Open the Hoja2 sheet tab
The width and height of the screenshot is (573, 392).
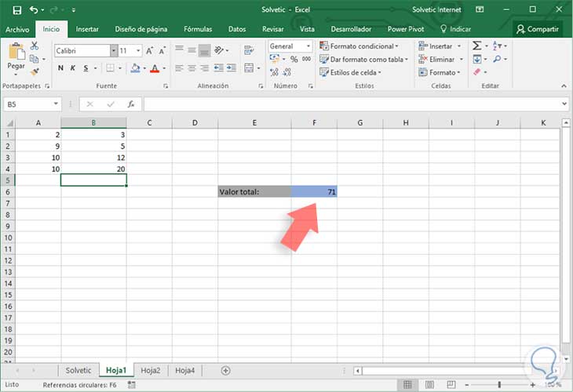[151, 371]
